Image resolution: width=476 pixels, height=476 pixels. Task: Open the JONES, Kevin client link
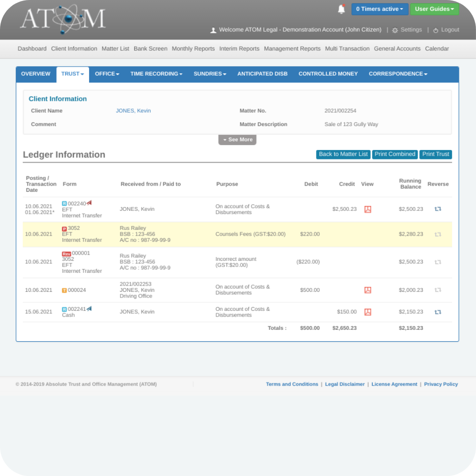click(x=133, y=110)
